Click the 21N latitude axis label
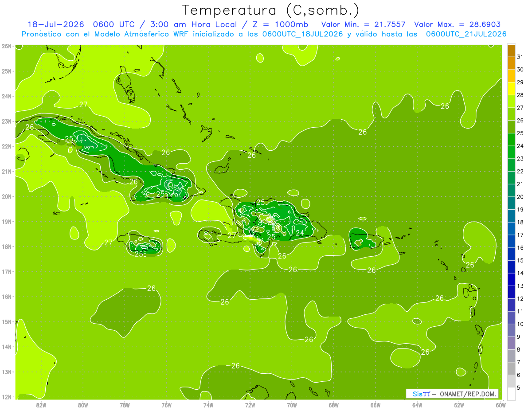The image size is (532, 411). (6, 172)
